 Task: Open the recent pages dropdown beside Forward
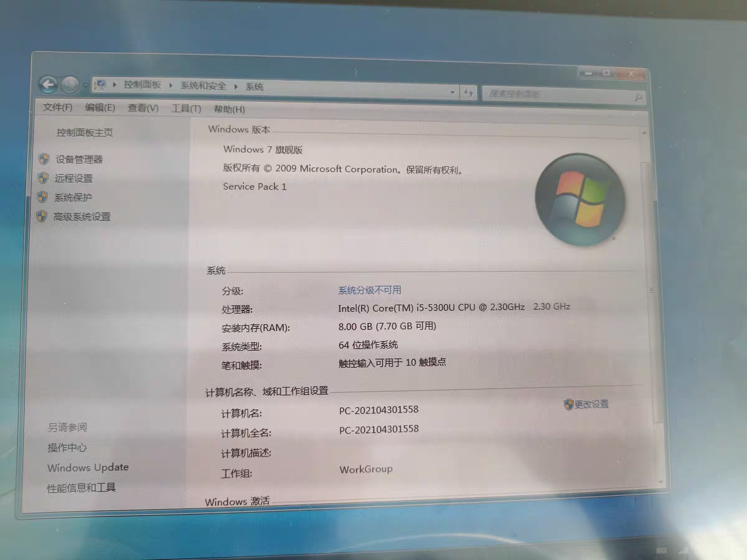pos(85,85)
